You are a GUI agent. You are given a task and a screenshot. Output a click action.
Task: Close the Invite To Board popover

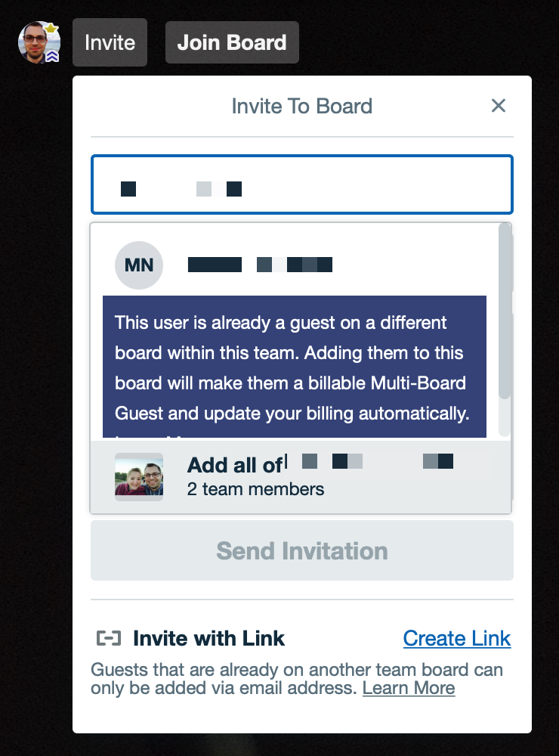(x=499, y=106)
